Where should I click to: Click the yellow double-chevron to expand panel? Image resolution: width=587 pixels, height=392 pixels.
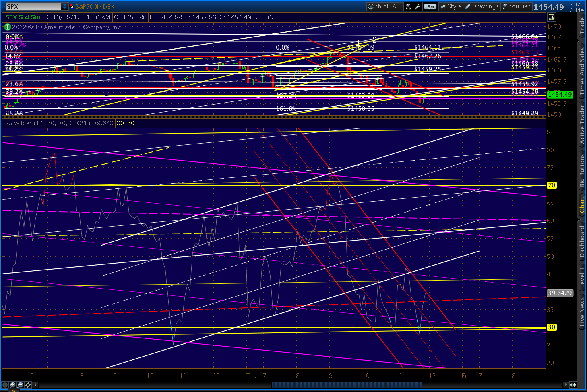[14, 391]
